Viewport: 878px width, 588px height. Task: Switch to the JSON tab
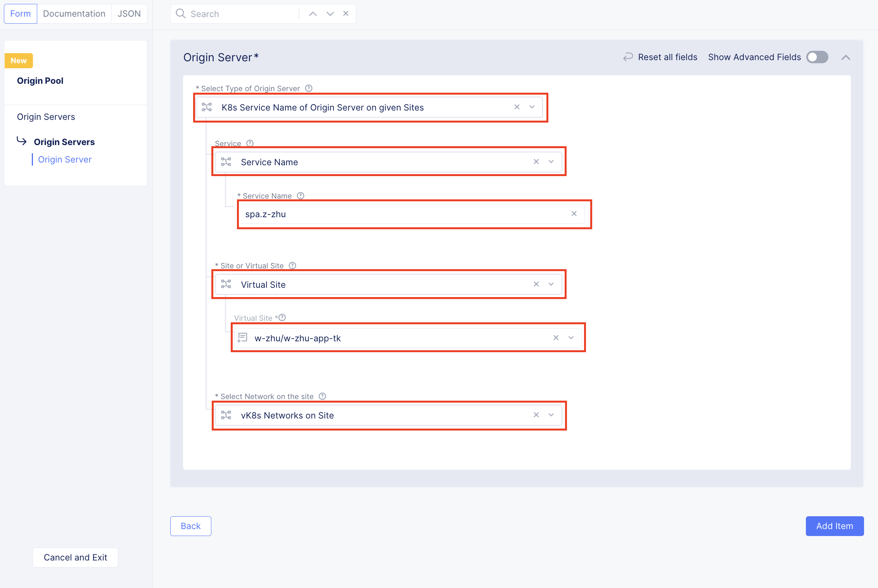click(x=129, y=14)
